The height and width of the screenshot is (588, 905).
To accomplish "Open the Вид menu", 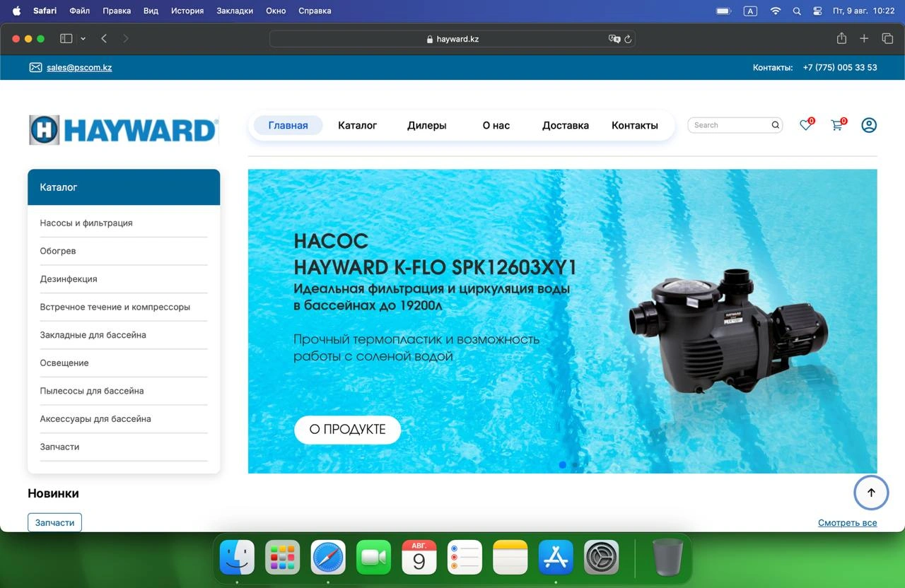I will pyautogui.click(x=151, y=11).
